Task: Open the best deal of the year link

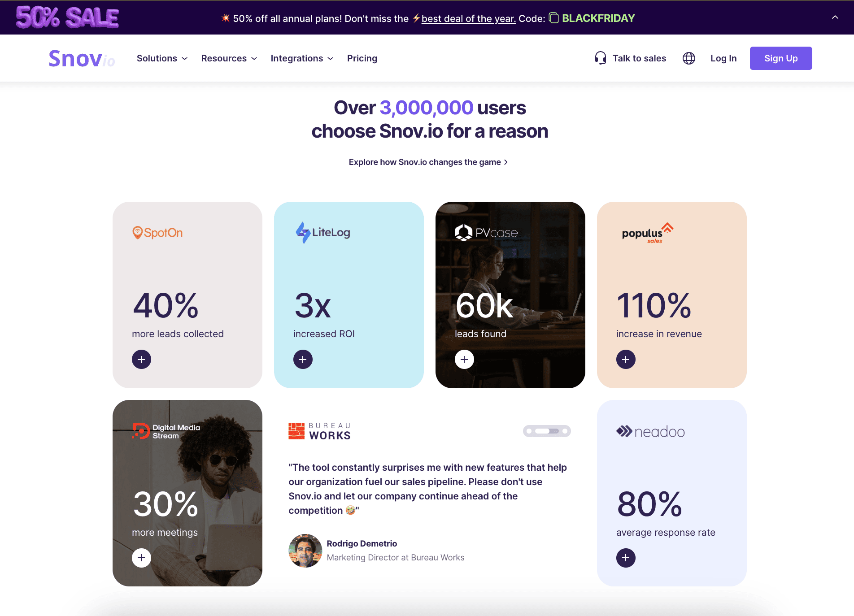Action: (469, 19)
